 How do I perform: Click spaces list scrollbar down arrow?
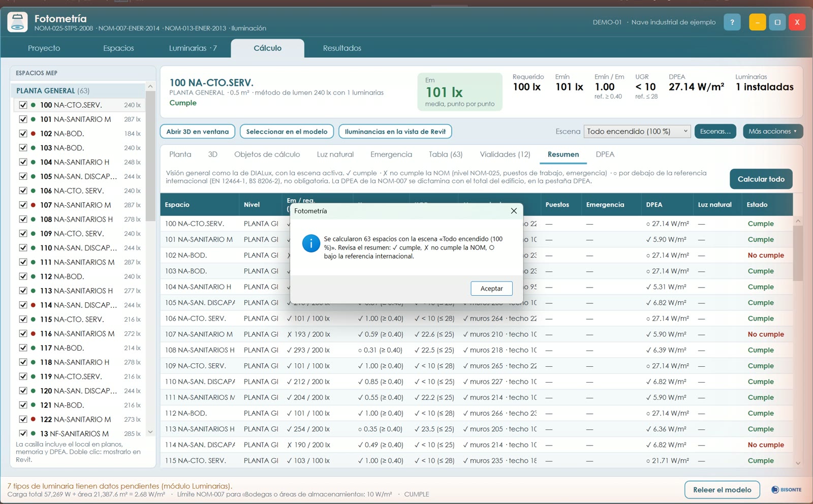tap(150, 432)
